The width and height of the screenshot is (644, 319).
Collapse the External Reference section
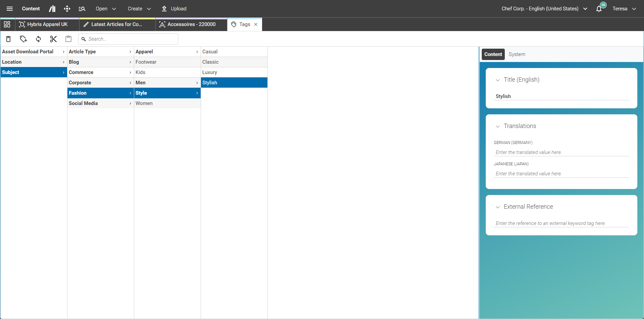[497, 207]
